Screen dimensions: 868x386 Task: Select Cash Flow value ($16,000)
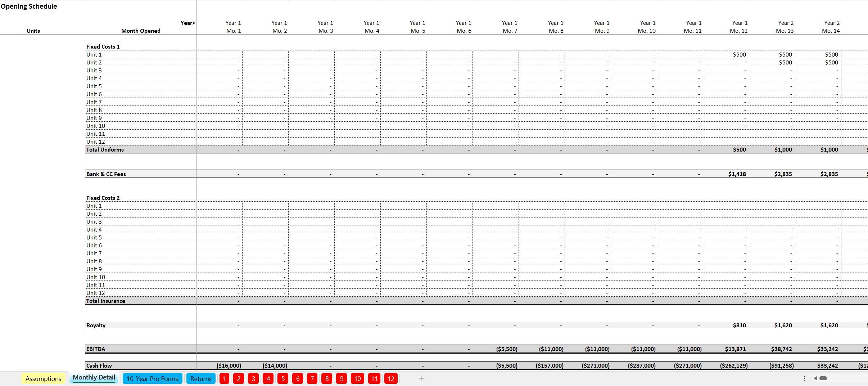[229, 365]
